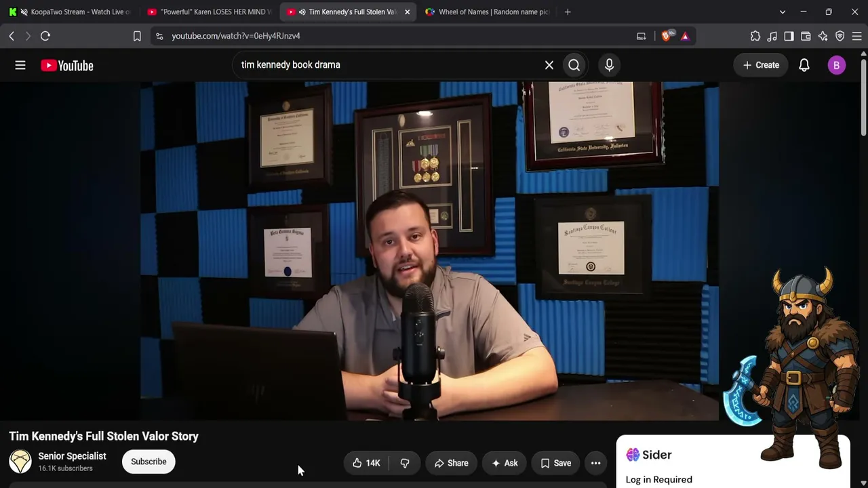Go to YouTube home via logo
Viewport: 868px width, 488px height.
(67, 66)
